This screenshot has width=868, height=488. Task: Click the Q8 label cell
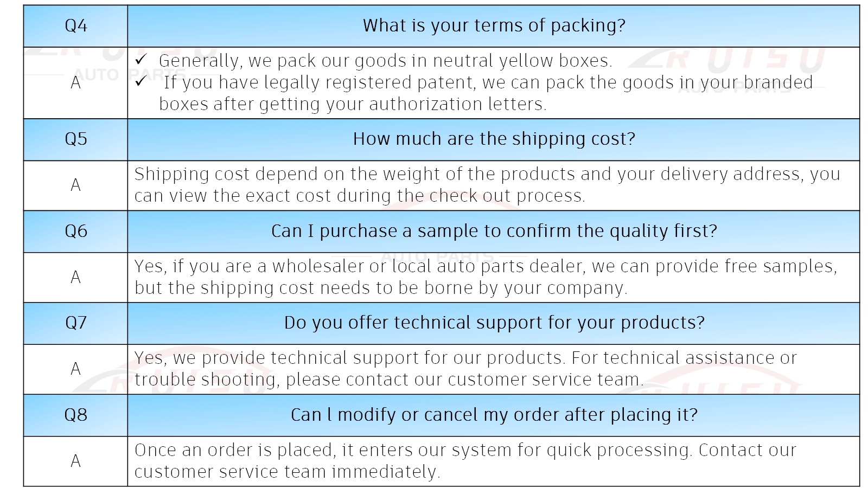75,415
